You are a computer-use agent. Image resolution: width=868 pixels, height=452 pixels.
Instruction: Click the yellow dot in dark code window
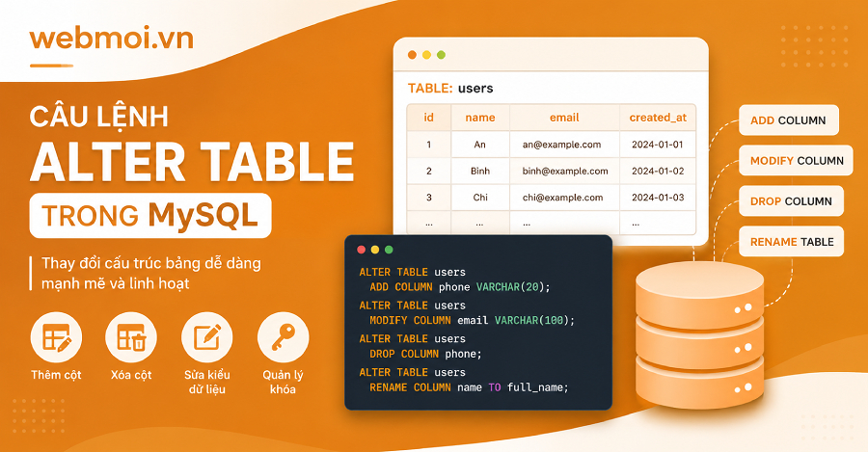click(375, 250)
